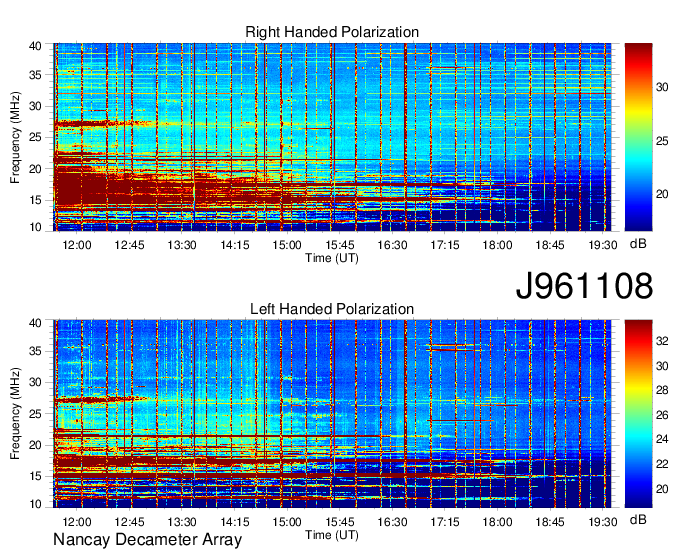Viewport: 680px width, 552px height.
Task: Click the 20 label on the top colorbar
Action: coord(662,194)
